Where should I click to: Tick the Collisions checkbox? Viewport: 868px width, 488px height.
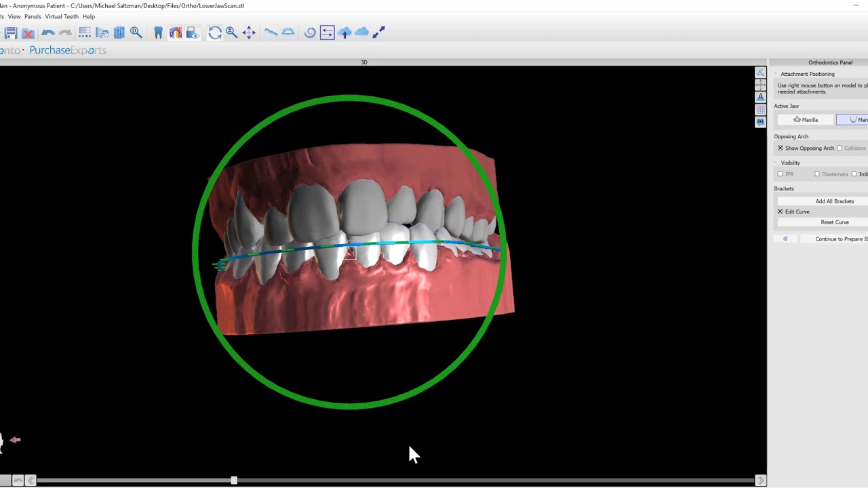pos(840,148)
